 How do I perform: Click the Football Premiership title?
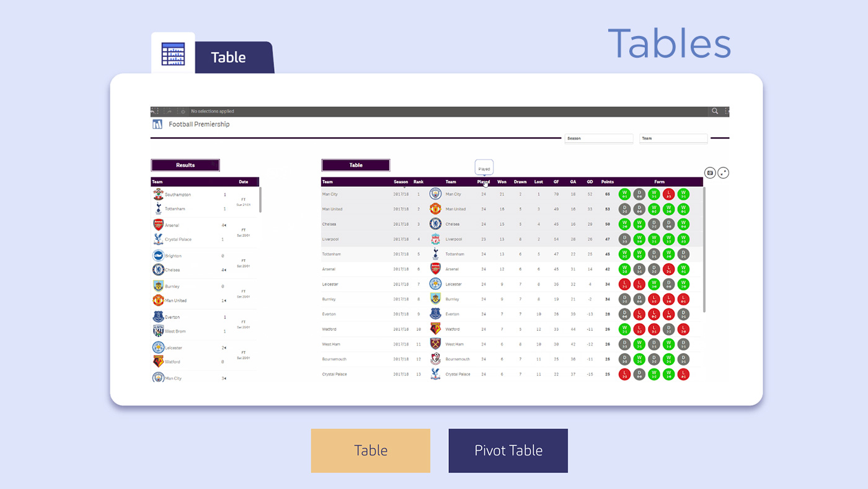click(x=199, y=124)
